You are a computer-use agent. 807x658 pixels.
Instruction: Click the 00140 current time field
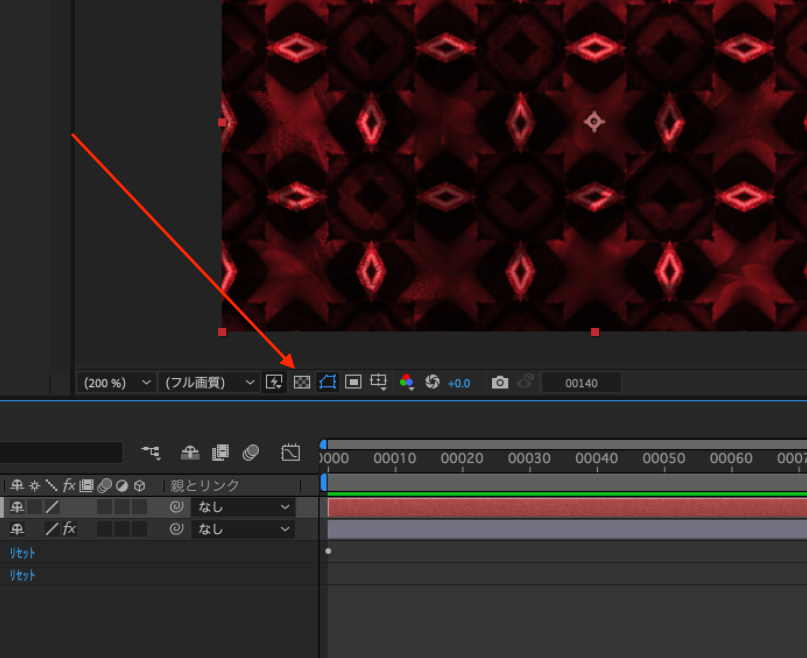coord(581,383)
